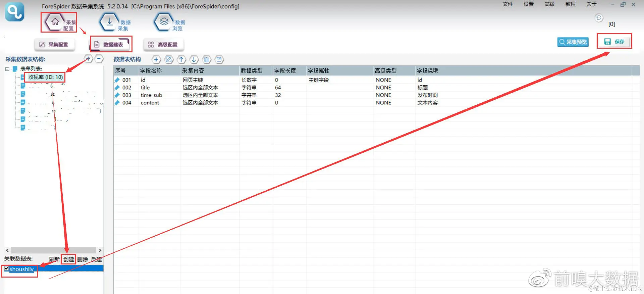Open the 关于 menu
The height and width of the screenshot is (294, 644).
[x=591, y=4]
